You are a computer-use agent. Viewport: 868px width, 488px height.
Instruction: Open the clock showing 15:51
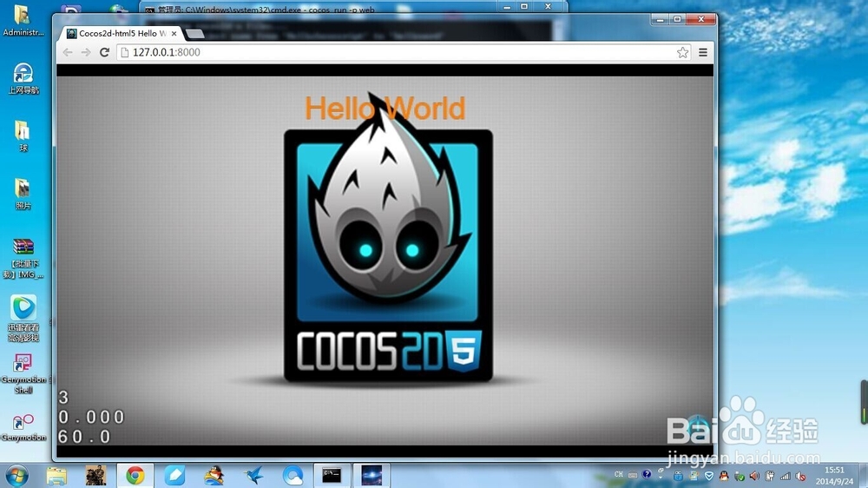[834, 476]
